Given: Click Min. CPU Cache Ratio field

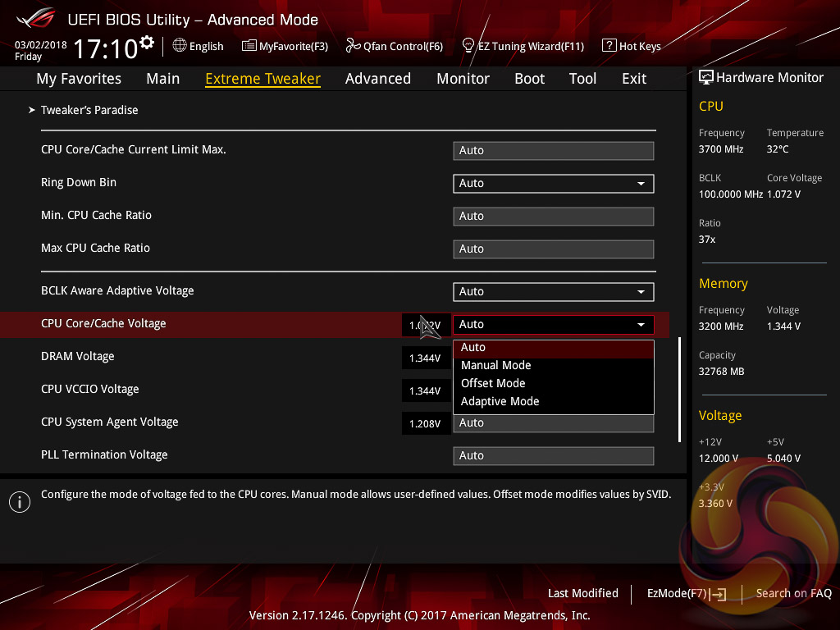Looking at the screenshot, I should click(x=554, y=217).
